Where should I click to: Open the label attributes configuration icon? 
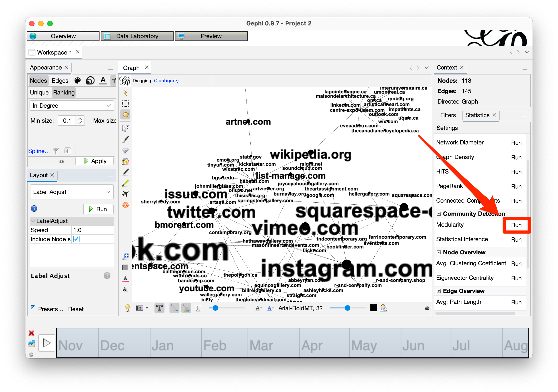(x=384, y=308)
